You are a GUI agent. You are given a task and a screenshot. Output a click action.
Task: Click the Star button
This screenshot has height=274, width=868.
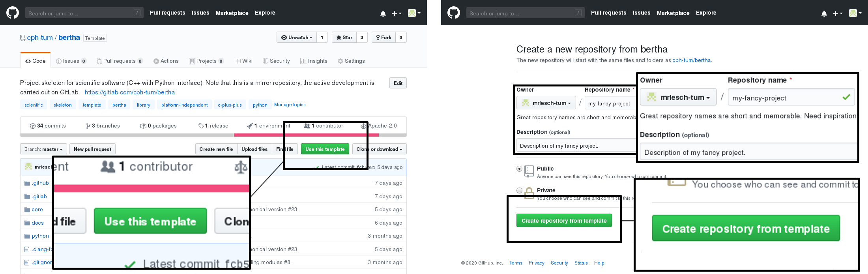pyautogui.click(x=344, y=38)
